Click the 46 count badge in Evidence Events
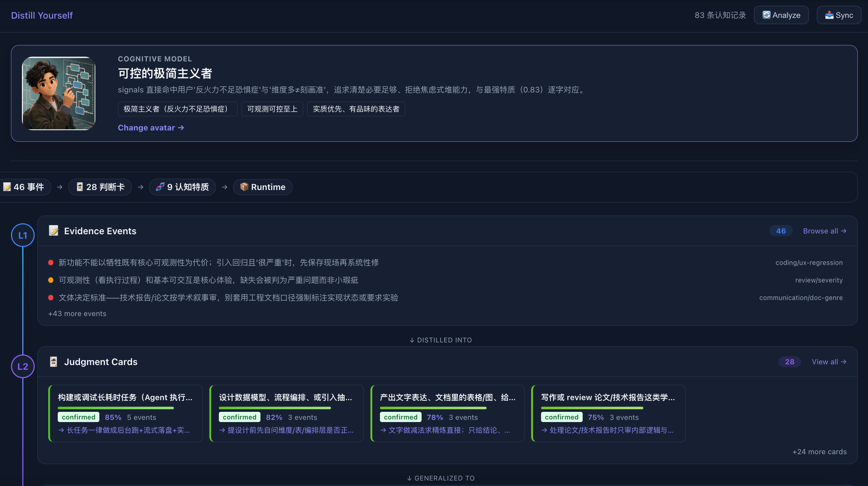868x486 pixels. (781, 231)
